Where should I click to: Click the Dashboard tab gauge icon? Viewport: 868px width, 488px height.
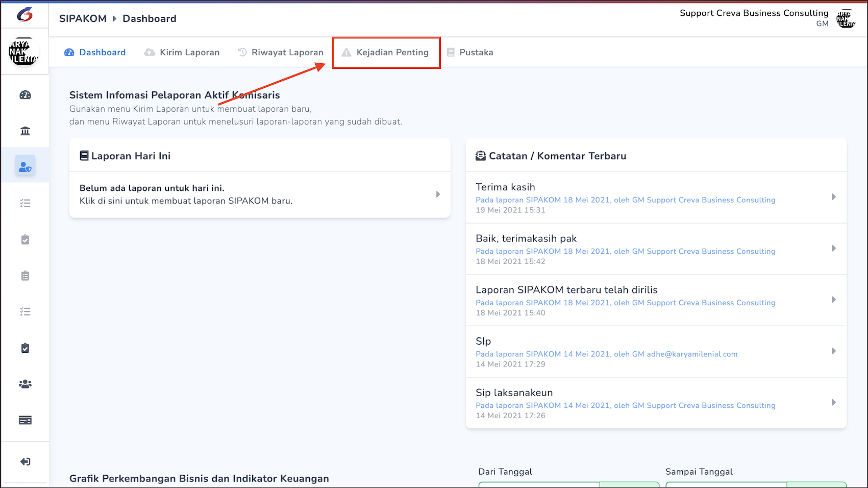click(x=69, y=53)
